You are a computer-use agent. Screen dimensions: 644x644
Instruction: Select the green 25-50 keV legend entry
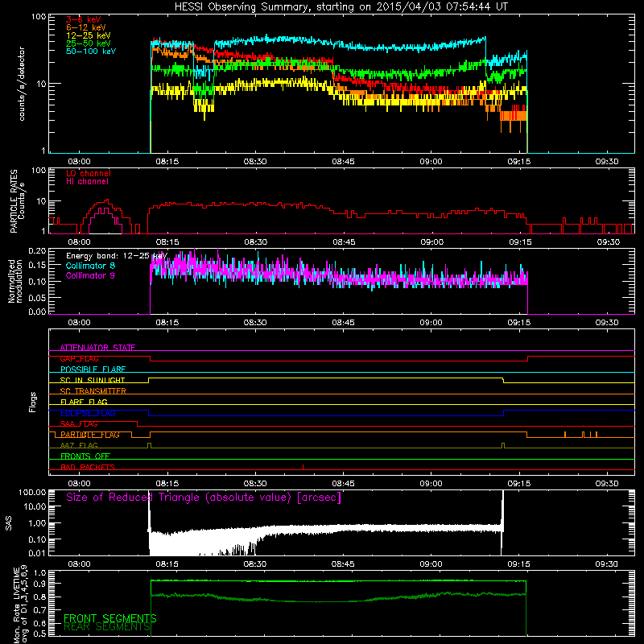(x=89, y=43)
